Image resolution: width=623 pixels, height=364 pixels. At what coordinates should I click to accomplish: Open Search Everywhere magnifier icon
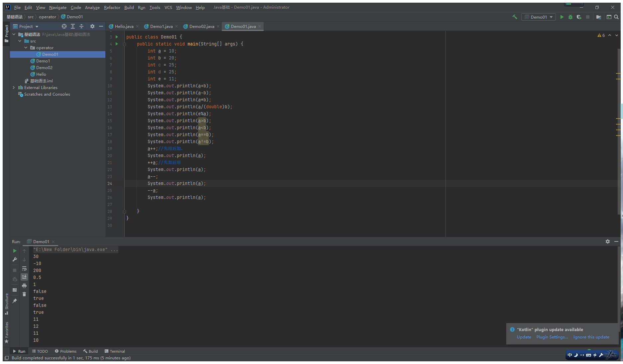pos(616,17)
